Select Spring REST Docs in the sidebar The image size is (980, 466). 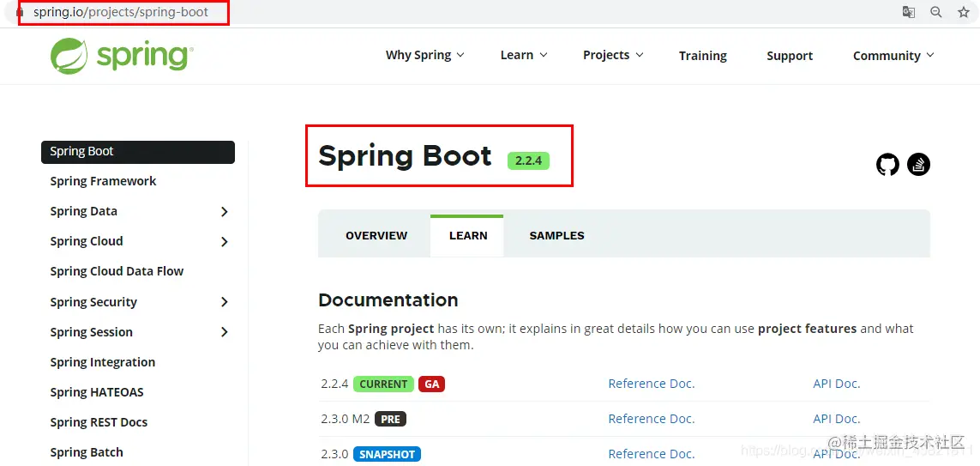99,422
